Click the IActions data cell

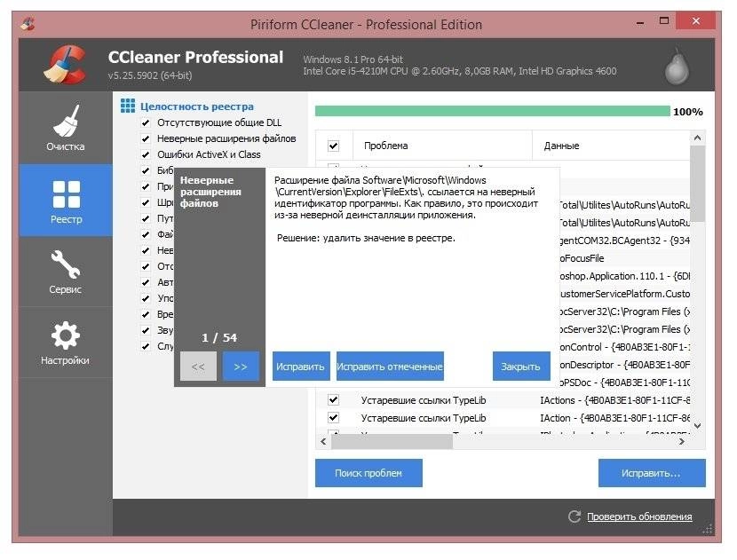[614, 400]
